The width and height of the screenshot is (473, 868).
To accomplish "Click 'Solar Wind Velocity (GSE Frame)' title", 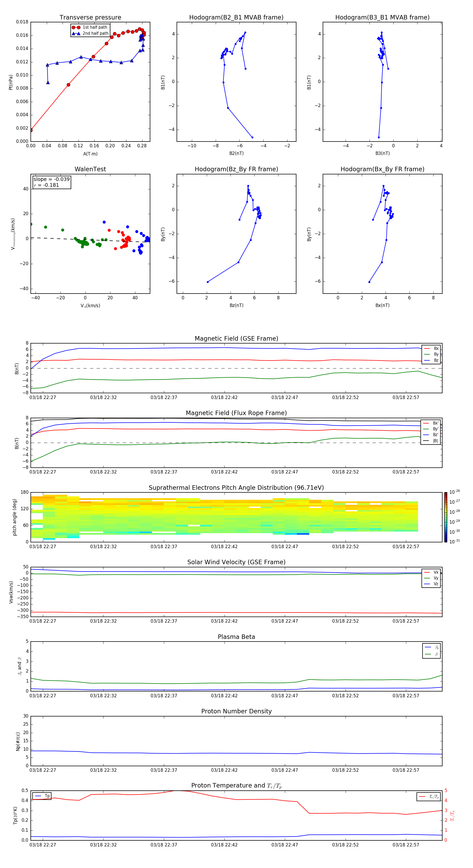I will (236, 562).
